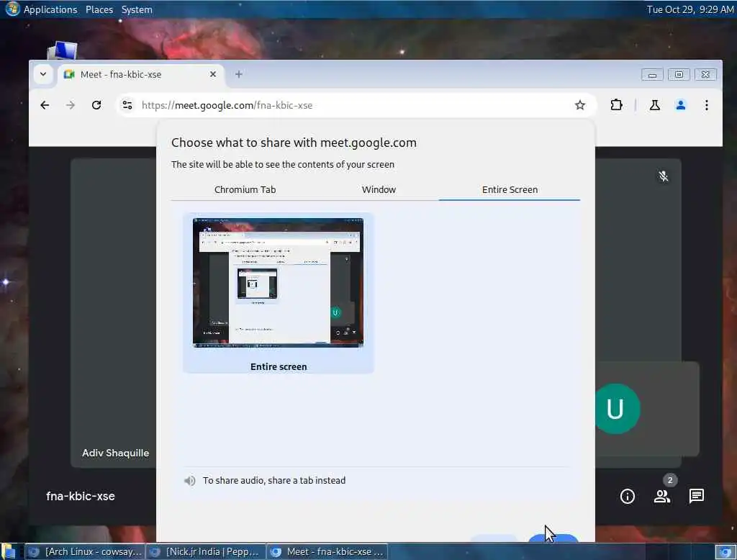
Task: Open the Extensions puzzle icon
Action: [616, 105]
